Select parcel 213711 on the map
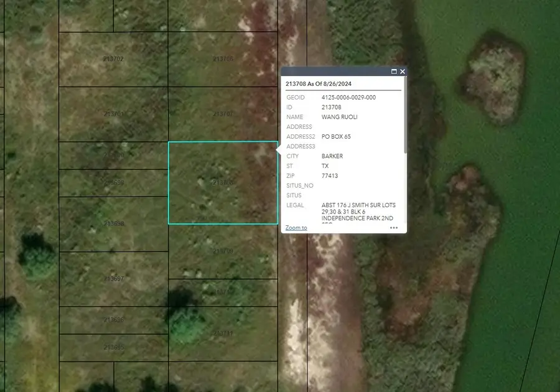560x392 pixels. click(x=222, y=332)
